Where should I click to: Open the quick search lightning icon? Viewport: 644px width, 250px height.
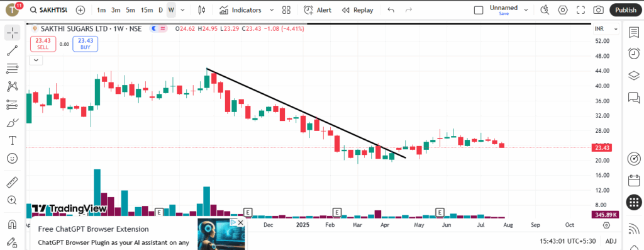pos(545,10)
